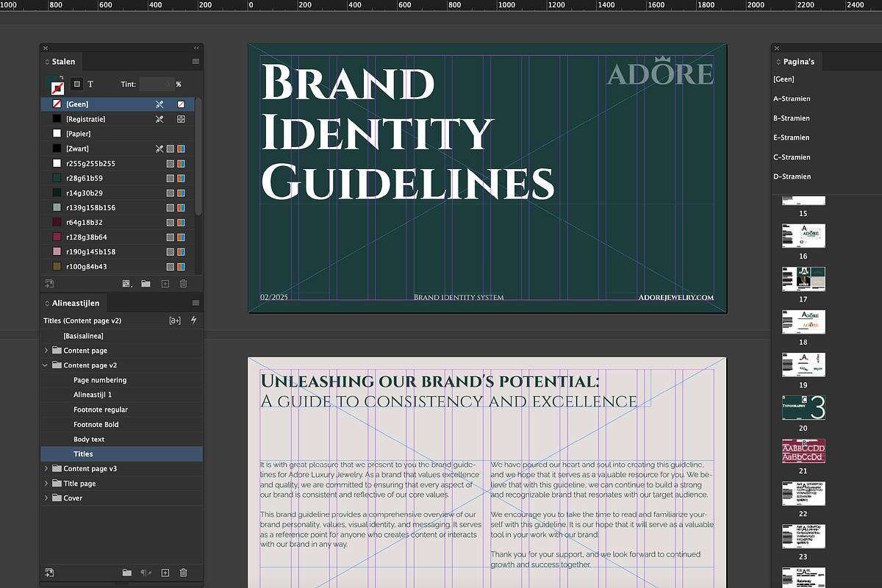Open page 20 thumbnail in Pagina's
The width and height of the screenshot is (882, 588).
(x=803, y=407)
